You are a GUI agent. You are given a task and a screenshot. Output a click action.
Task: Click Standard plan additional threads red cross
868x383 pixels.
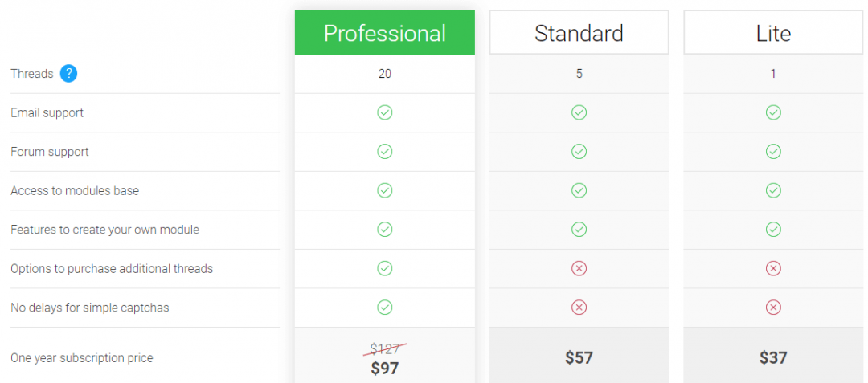pyautogui.click(x=579, y=268)
